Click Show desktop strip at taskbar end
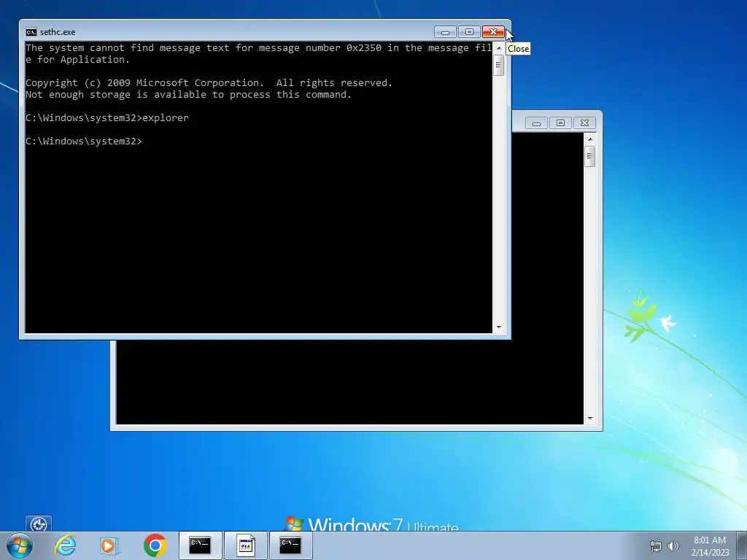 (x=742, y=545)
